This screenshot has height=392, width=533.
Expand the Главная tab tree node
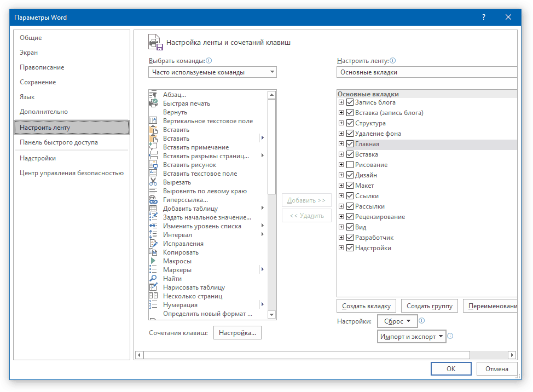[341, 144]
